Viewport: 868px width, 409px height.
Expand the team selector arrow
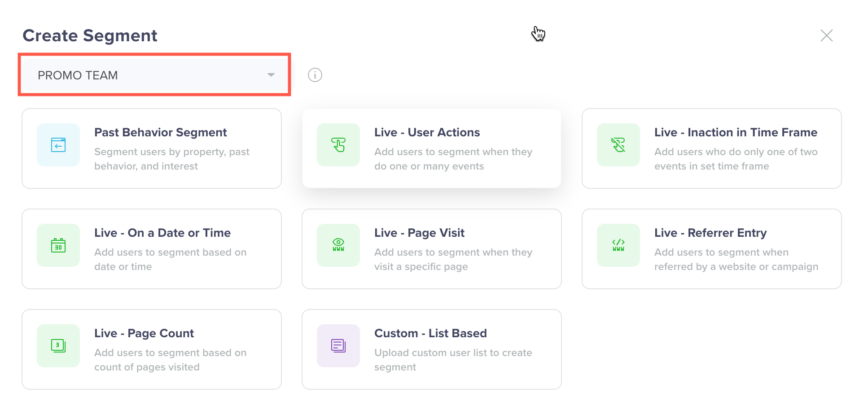tap(271, 74)
